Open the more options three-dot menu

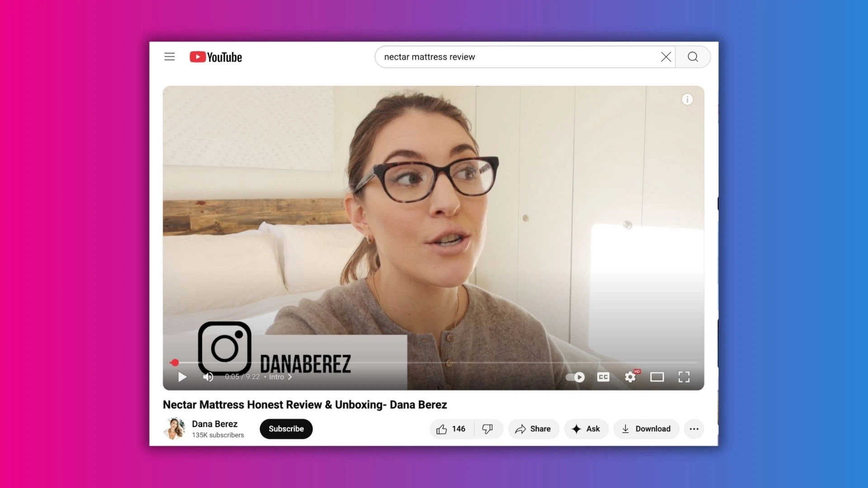coord(694,429)
